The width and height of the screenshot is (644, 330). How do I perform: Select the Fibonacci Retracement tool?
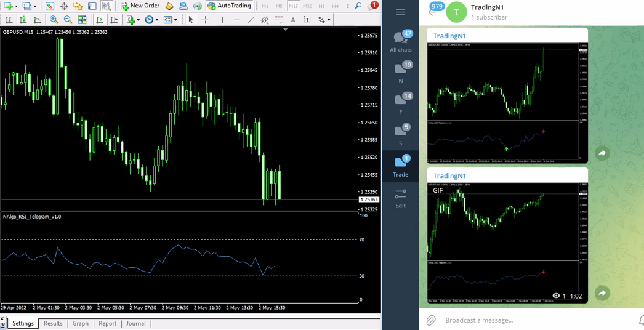[279, 19]
